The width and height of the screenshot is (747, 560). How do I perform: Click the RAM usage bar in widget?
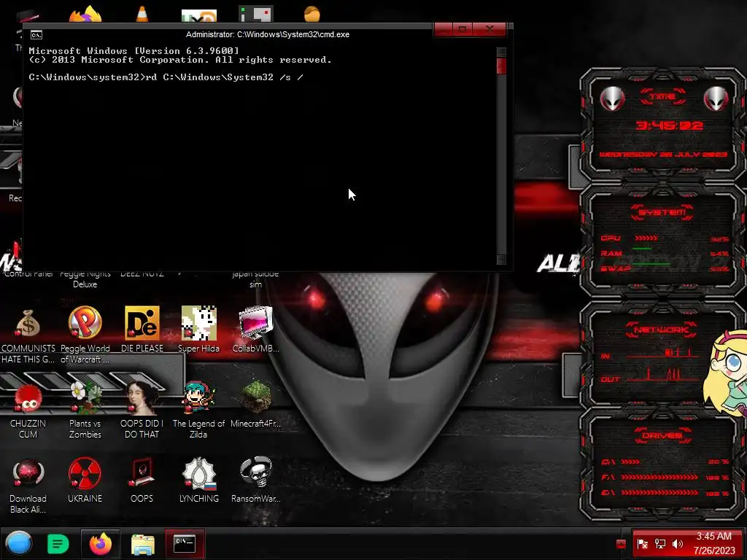click(642, 249)
